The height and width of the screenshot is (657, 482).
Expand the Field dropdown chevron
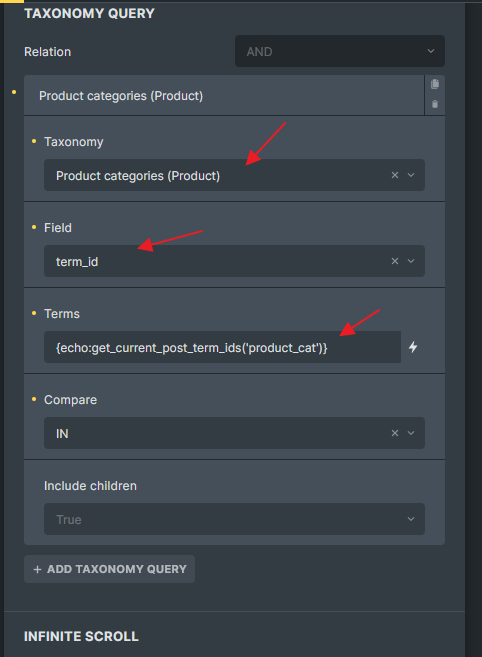[x=411, y=261]
